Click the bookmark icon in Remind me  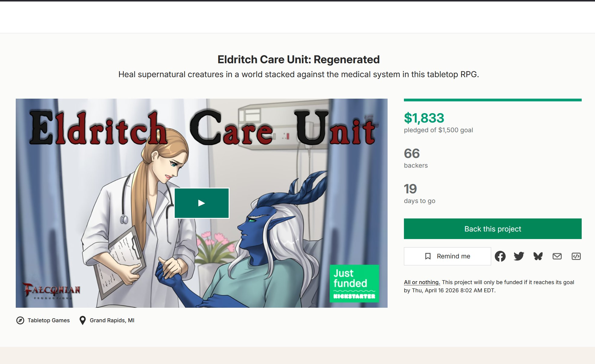pos(428,256)
